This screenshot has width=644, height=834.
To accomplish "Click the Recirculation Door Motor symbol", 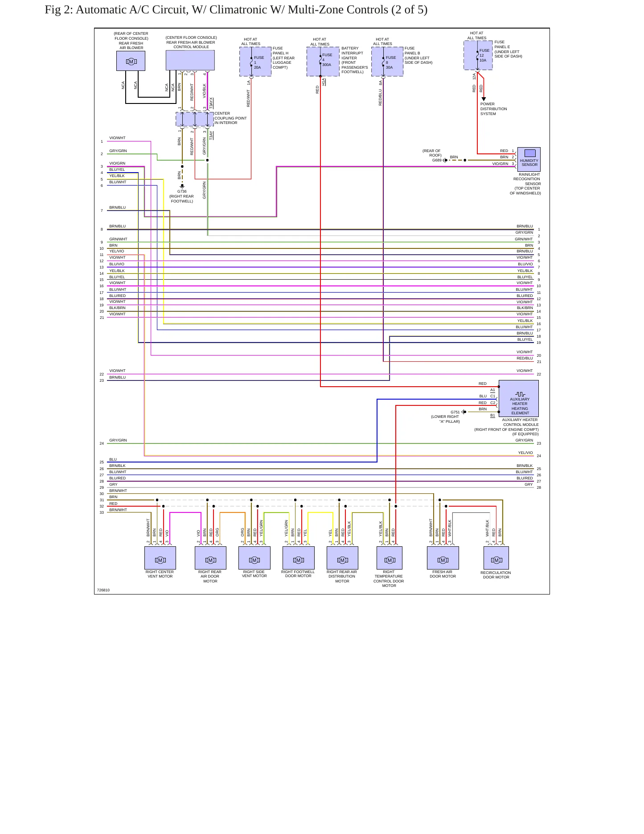I will pos(496,558).
